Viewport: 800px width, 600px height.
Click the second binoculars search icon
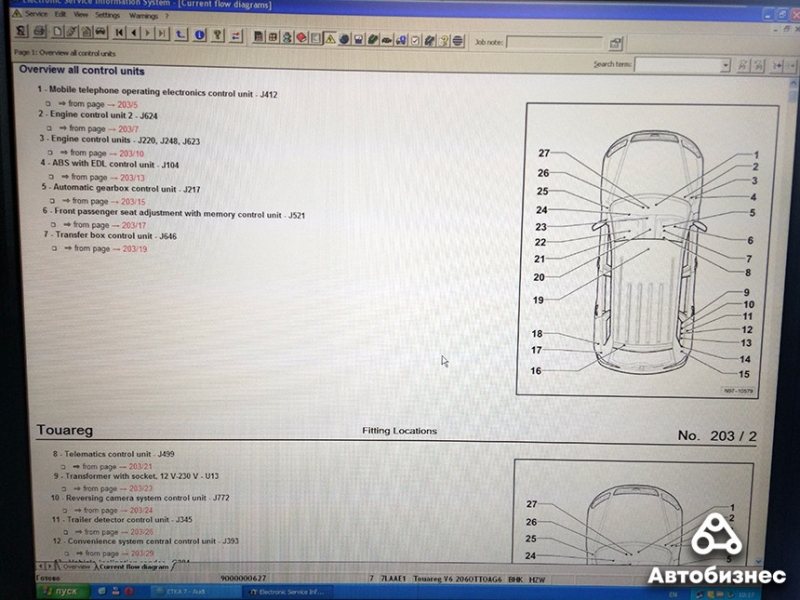(x=758, y=66)
